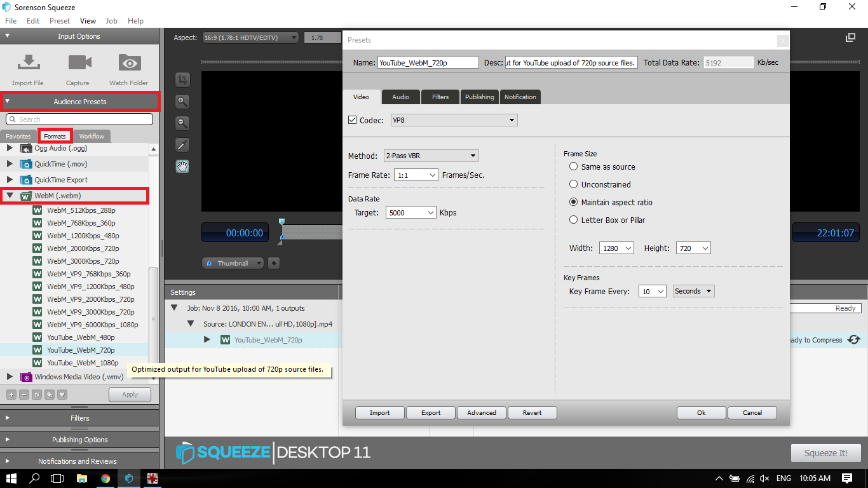Open the Width dropdown
This screenshot has height=488, width=868.
click(616, 248)
